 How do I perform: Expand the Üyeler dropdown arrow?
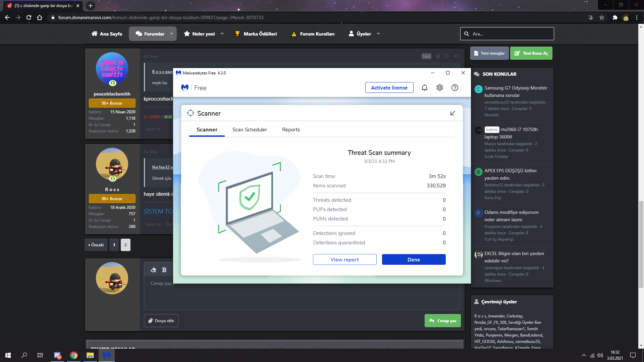378,34
